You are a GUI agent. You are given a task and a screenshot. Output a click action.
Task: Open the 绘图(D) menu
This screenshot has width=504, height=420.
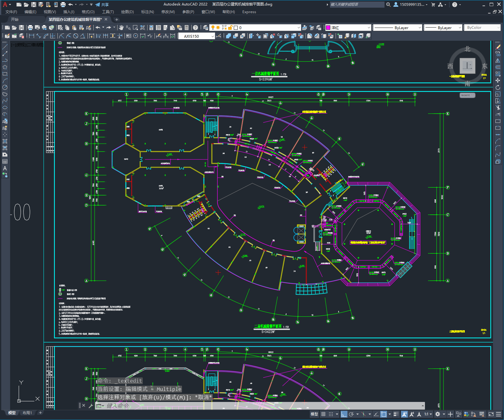tap(127, 12)
